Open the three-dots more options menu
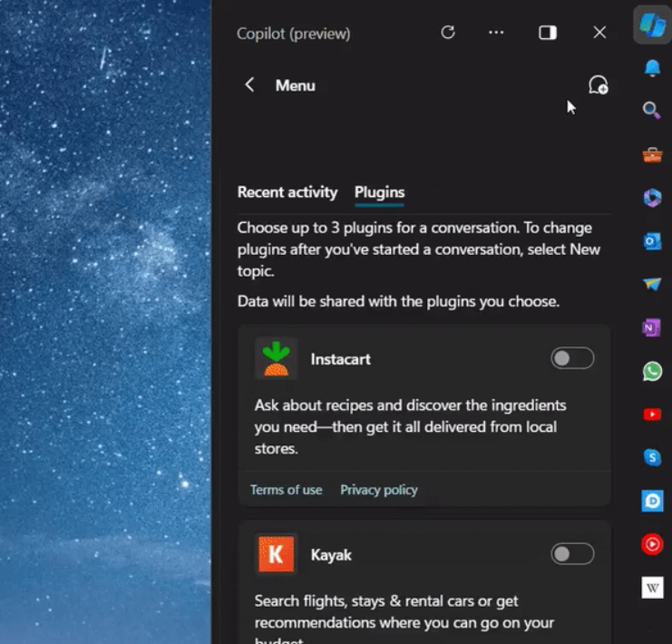The image size is (672, 644). (x=496, y=33)
